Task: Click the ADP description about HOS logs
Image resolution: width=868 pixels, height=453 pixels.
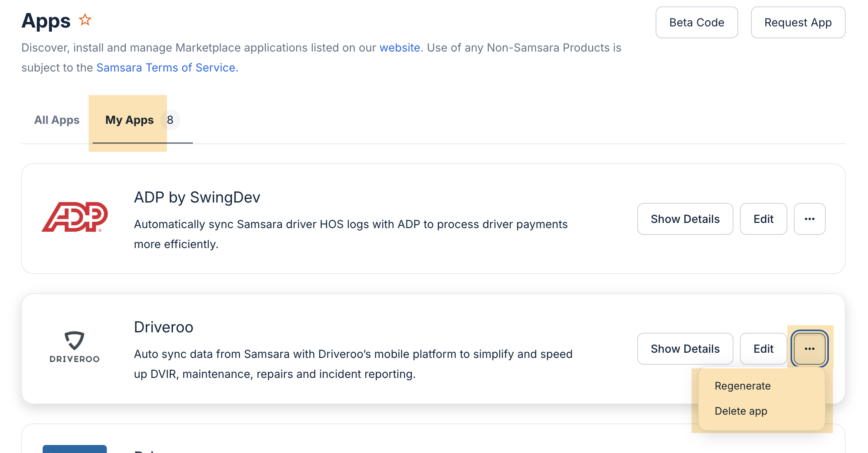Action: (351, 234)
